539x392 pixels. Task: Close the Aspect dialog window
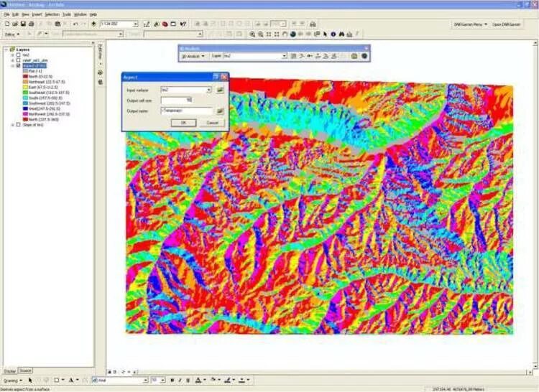point(224,77)
